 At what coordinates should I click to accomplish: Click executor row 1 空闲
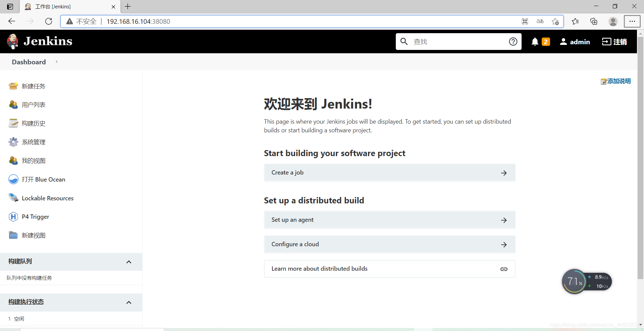(16, 319)
